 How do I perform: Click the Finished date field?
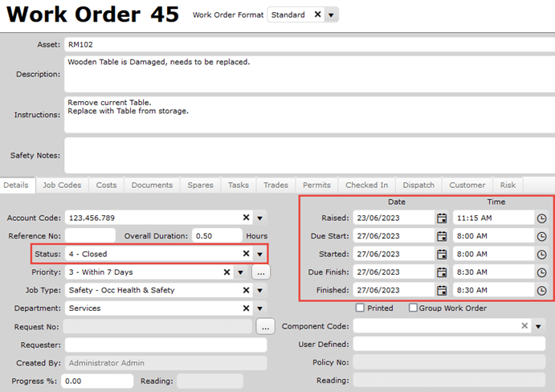coord(394,290)
